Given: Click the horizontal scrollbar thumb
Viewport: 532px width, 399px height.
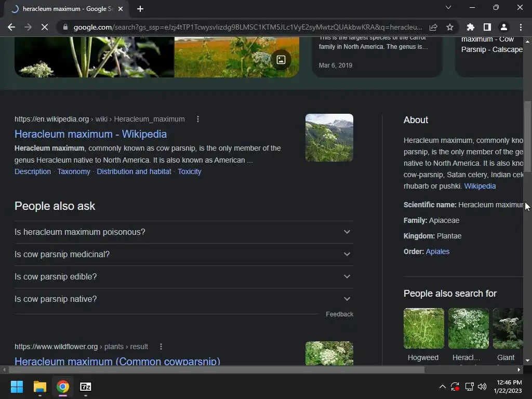Looking at the screenshot, I should (217, 369).
